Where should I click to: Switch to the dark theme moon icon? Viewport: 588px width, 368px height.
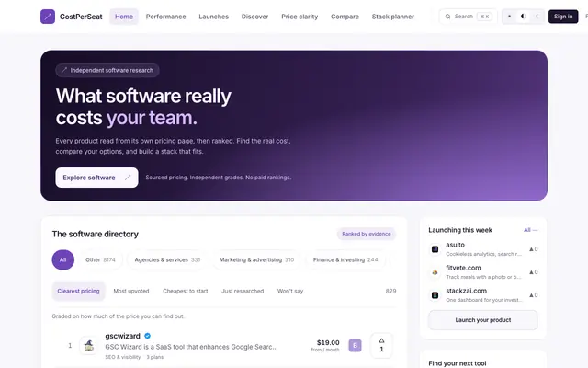pos(537,17)
